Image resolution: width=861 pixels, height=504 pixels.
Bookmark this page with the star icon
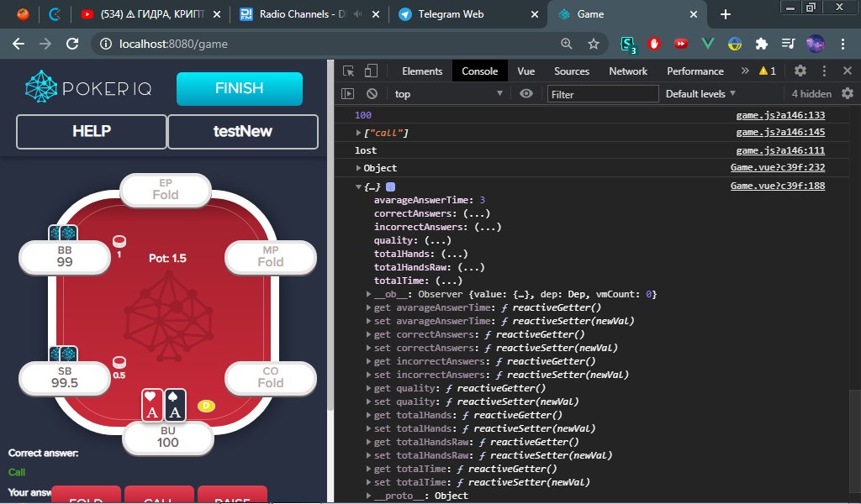(594, 44)
